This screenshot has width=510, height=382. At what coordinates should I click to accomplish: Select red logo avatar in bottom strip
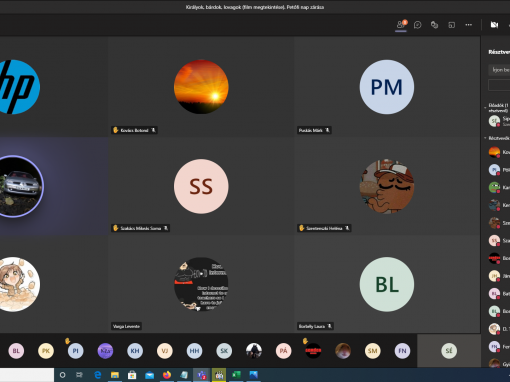pos(313,351)
